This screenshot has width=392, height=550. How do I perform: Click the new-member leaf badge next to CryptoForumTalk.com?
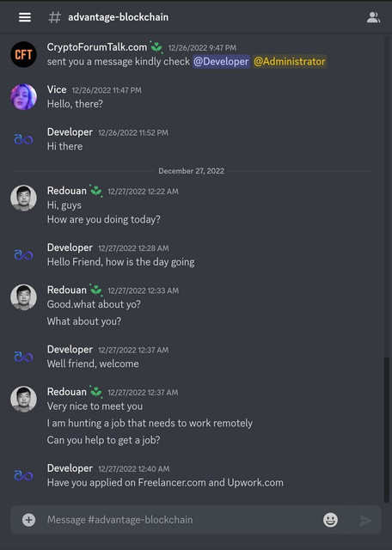tap(156, 47)
